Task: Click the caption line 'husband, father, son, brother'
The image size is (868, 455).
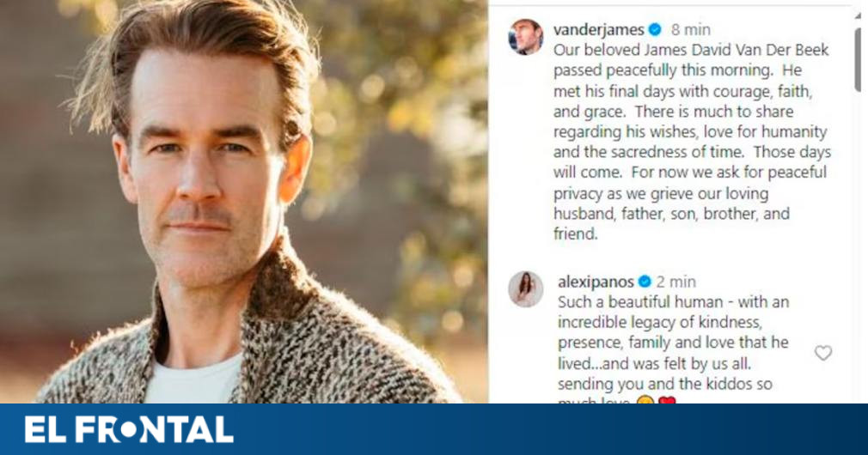Action: click(x=671, y=214)
